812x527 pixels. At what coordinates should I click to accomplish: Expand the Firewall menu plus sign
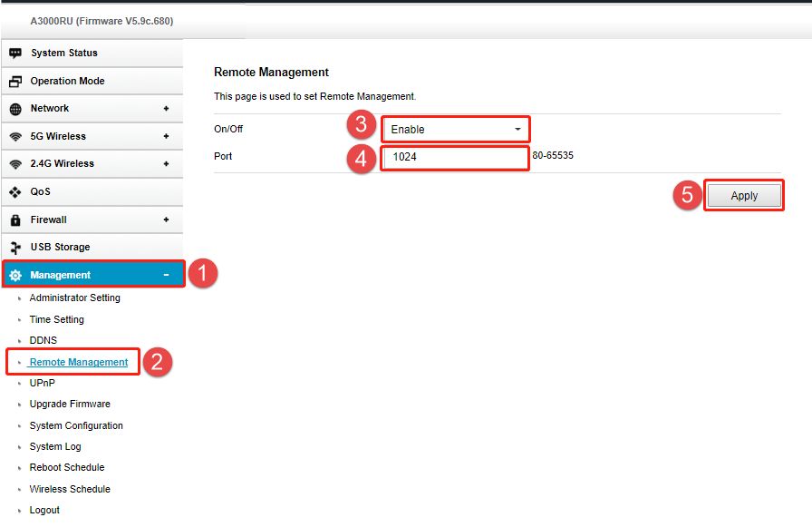(166, 220)
